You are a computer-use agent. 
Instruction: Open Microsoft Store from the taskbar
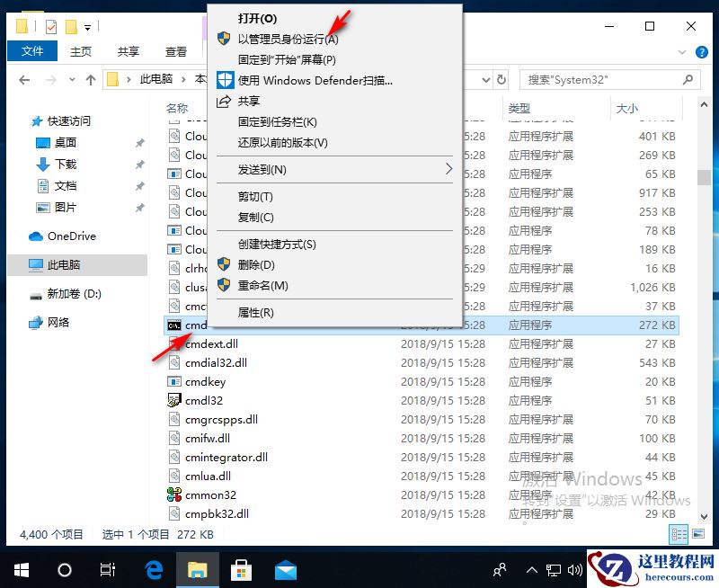coord(243,569)
